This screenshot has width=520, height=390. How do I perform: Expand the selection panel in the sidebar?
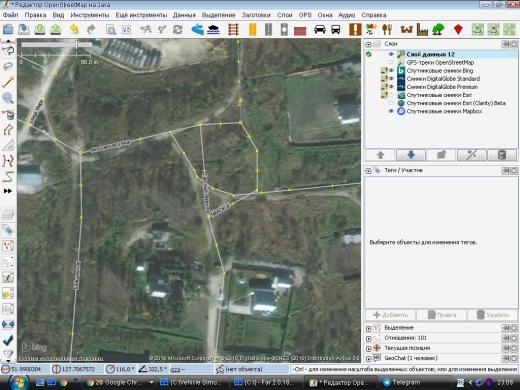(368, 328)
